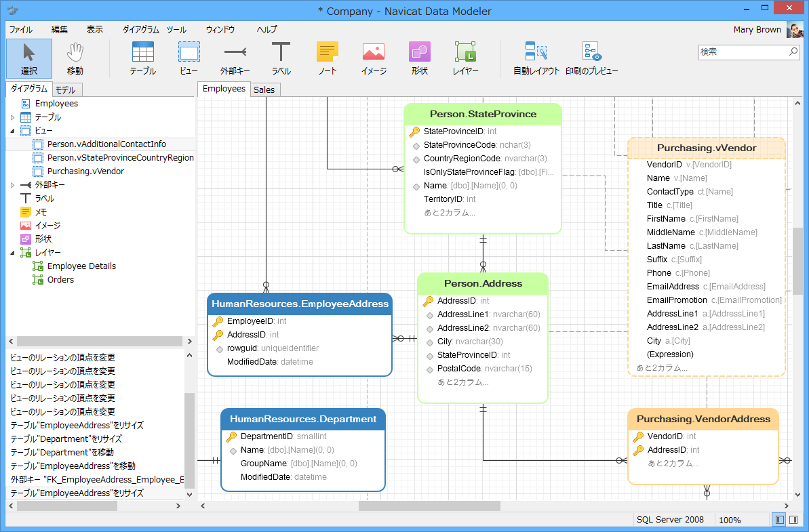Select the Purchasing.VendorAddress table header
The height and width of the screenshot is (532, 809).
[x=703, y=419]
